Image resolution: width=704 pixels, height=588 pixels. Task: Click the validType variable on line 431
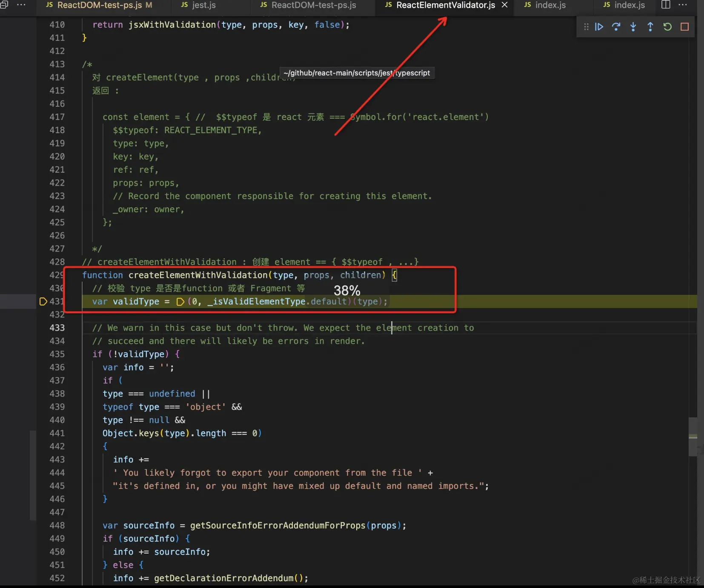point(136,301)
